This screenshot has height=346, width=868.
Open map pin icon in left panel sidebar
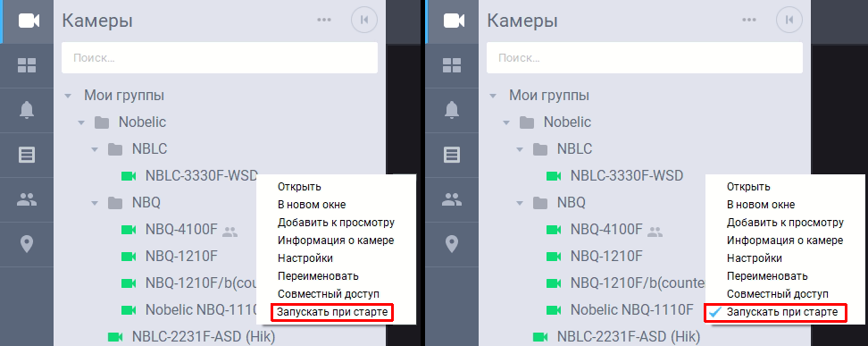[27, 244]
